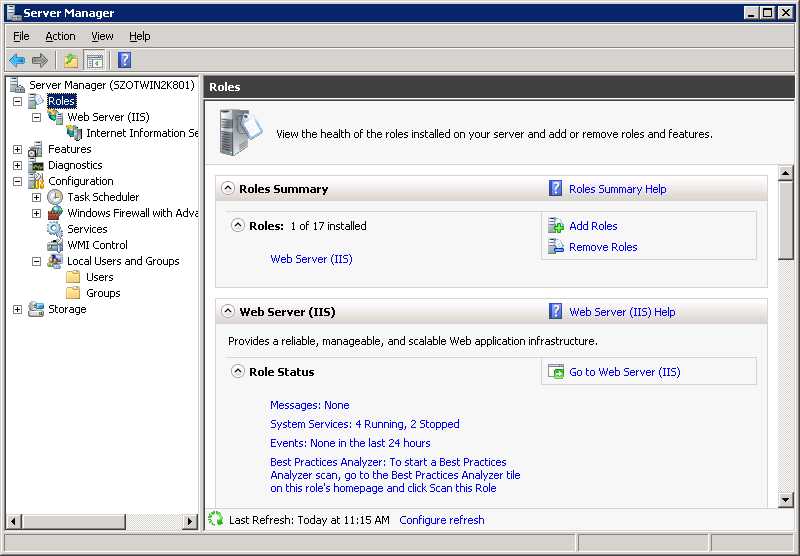Click the Best Practices Analyzer link
This screenshot has height=556, width=800.
pyautogui.click(x=395, y=475)
